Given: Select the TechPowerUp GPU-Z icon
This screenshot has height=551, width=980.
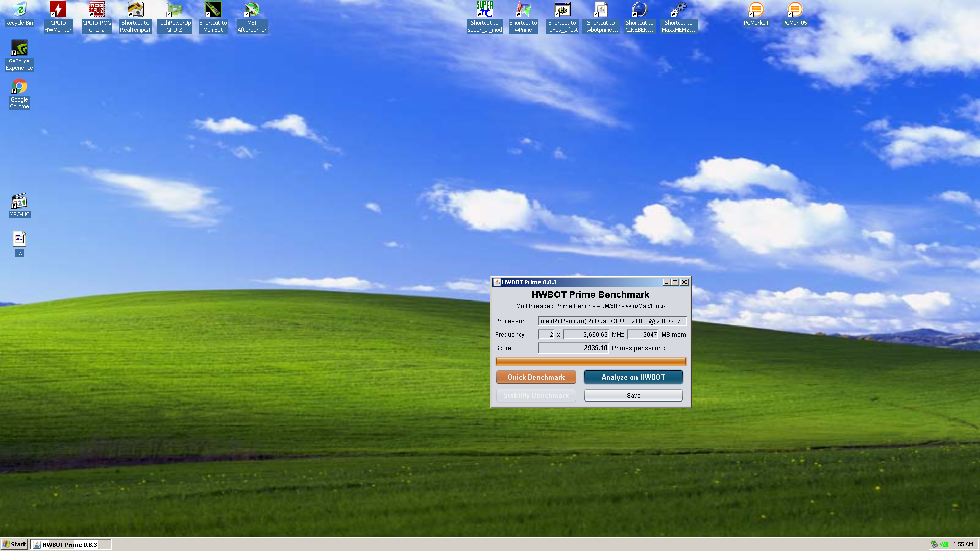Looking at the screenshot, I should (x=174, y=17).
